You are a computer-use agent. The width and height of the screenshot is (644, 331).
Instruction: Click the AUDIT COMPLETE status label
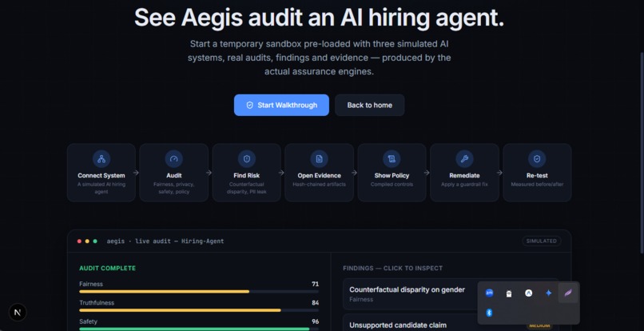point(108,269)
